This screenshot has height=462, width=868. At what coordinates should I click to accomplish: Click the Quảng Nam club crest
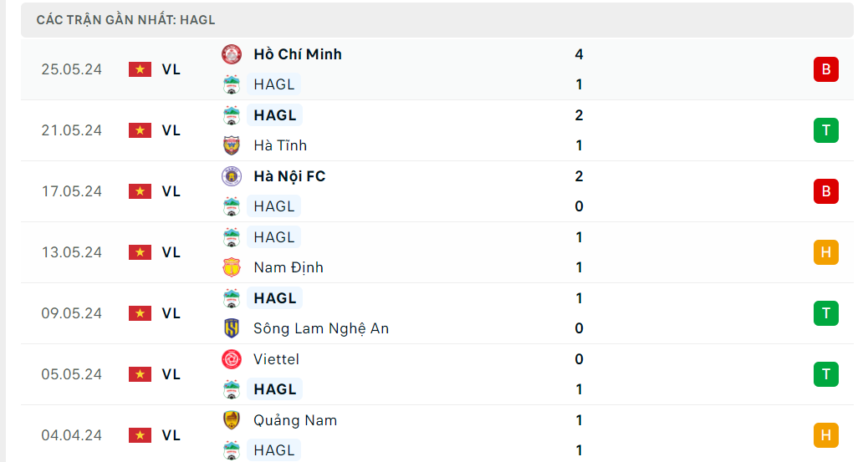tap(232, 420)
